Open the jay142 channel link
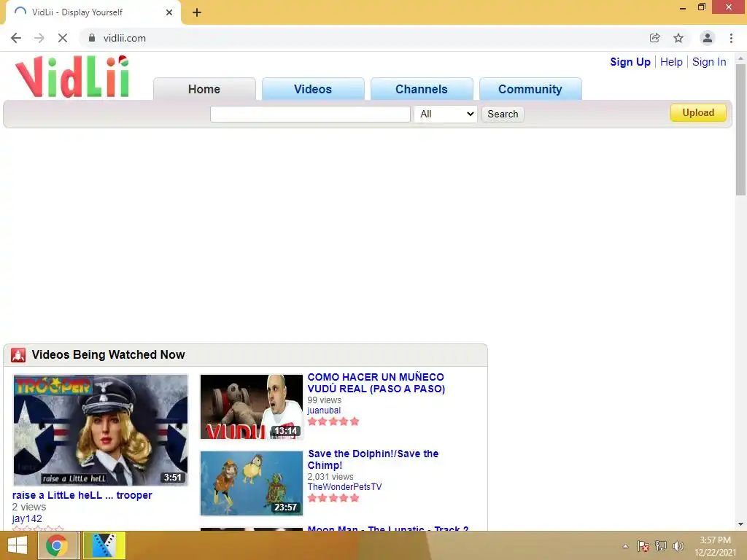 pyautogui.click(x=27, y=518)
